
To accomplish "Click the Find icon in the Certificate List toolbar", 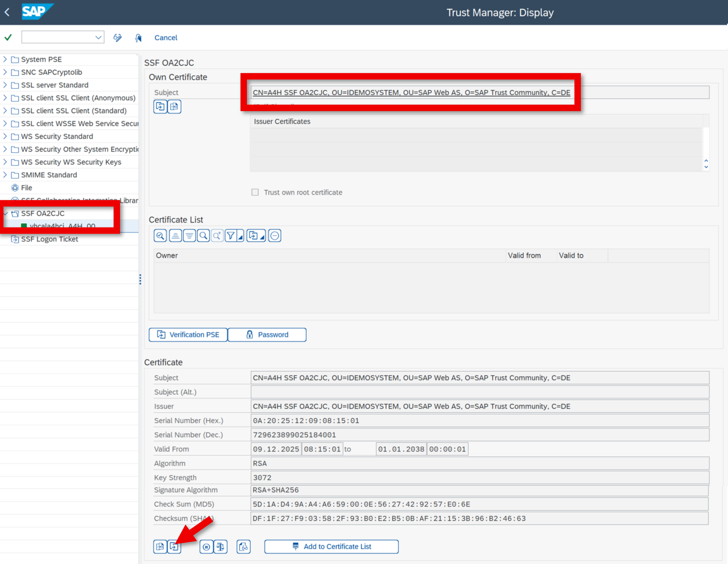I will coord(203,236).
